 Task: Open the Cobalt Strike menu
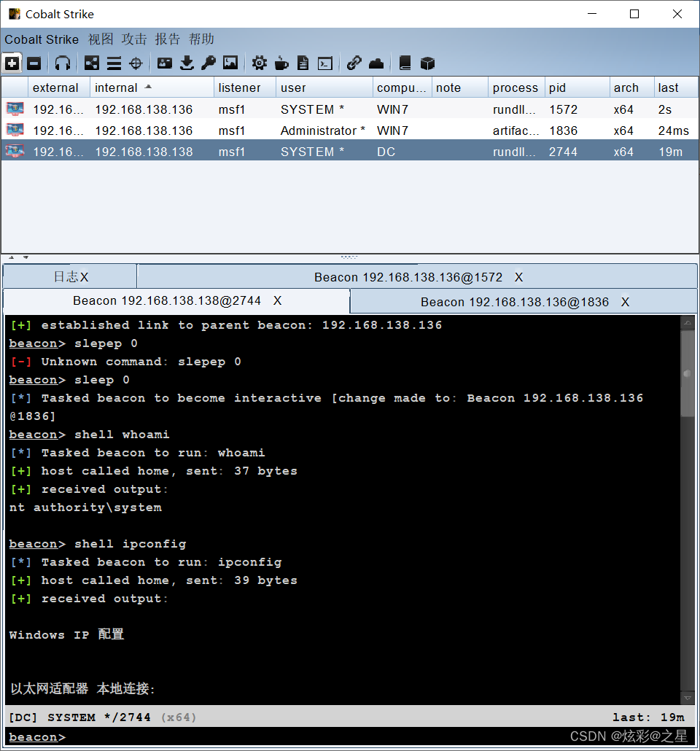(x=42, y=39)
